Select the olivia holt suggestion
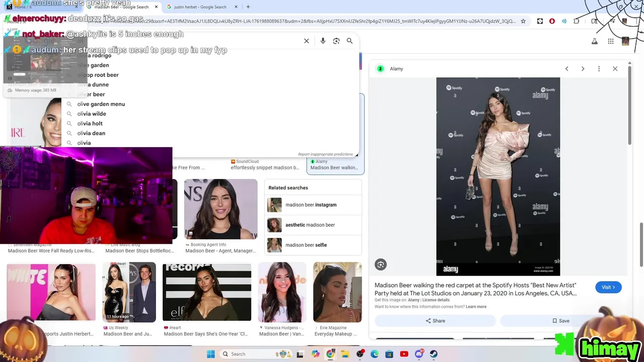Viewport: 644px width, 362px height. tap(210, 123)
